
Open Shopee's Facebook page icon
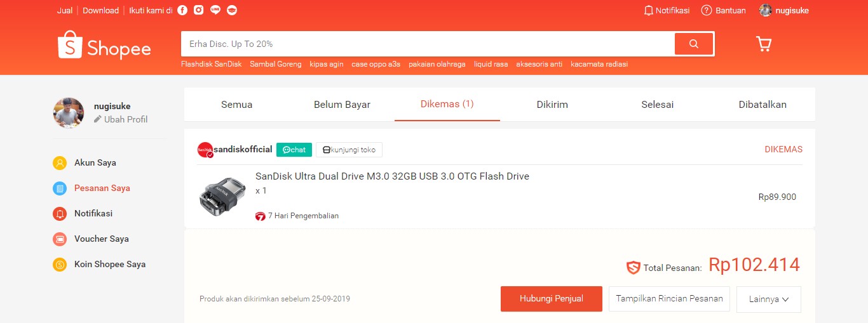pyautogui.click(x=182, y=10)
